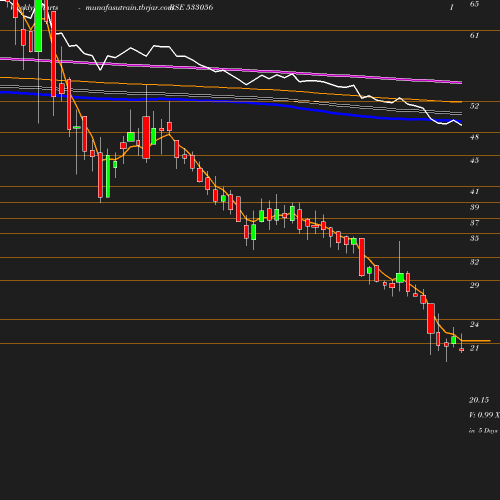
Task: Click the V: 0.99 X volume text
Action: coord(484,415)
